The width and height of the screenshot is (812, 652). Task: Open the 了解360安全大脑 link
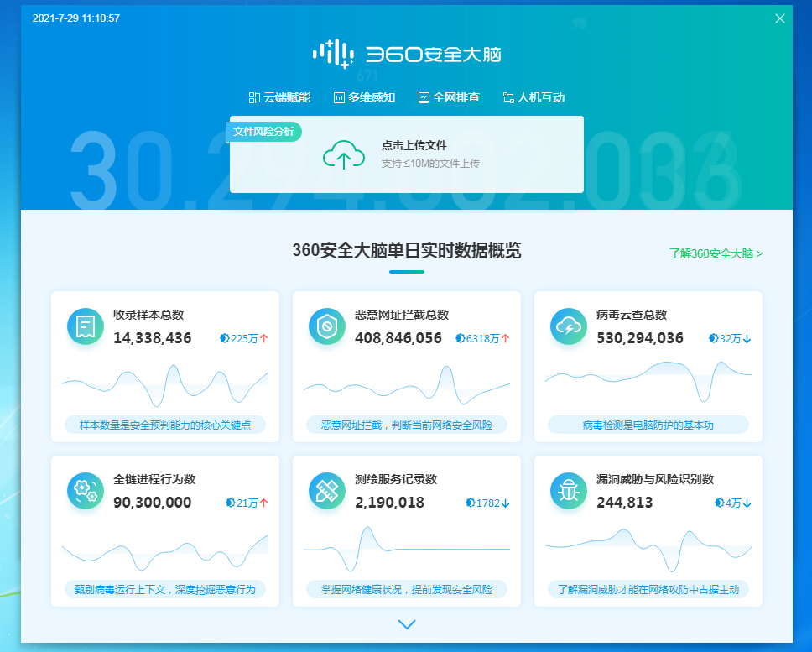coord(716,253)
